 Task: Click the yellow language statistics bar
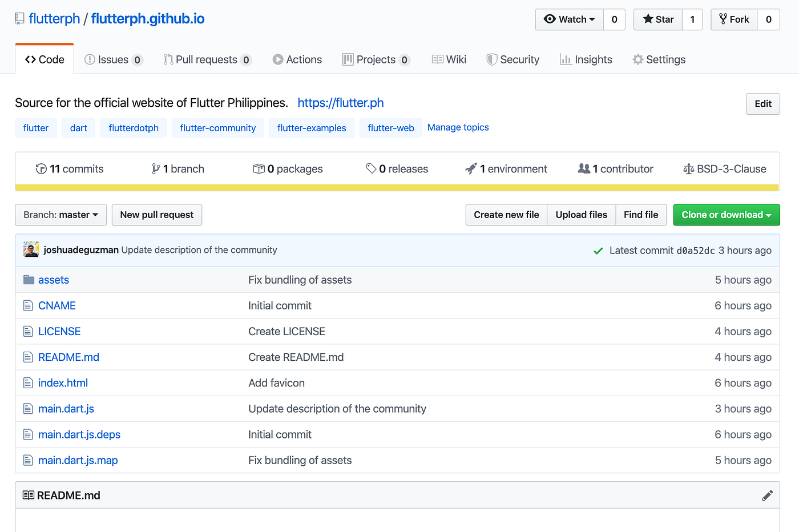point(399,187)
